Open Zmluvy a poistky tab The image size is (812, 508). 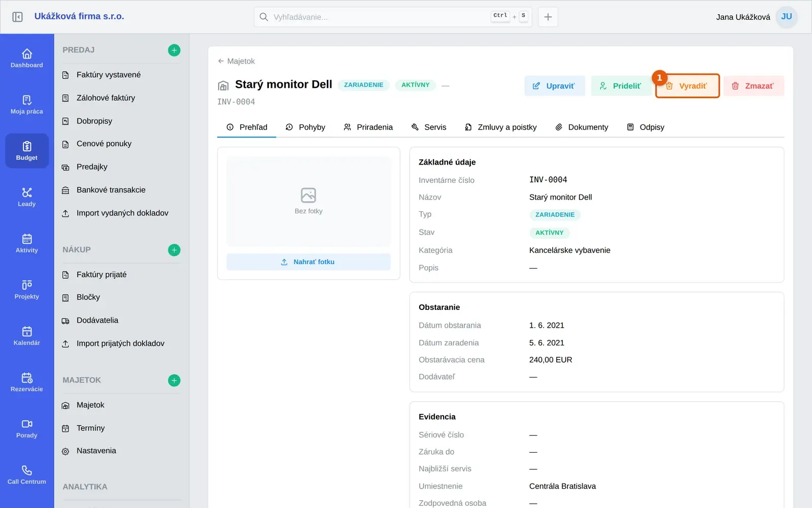(501, 127)
